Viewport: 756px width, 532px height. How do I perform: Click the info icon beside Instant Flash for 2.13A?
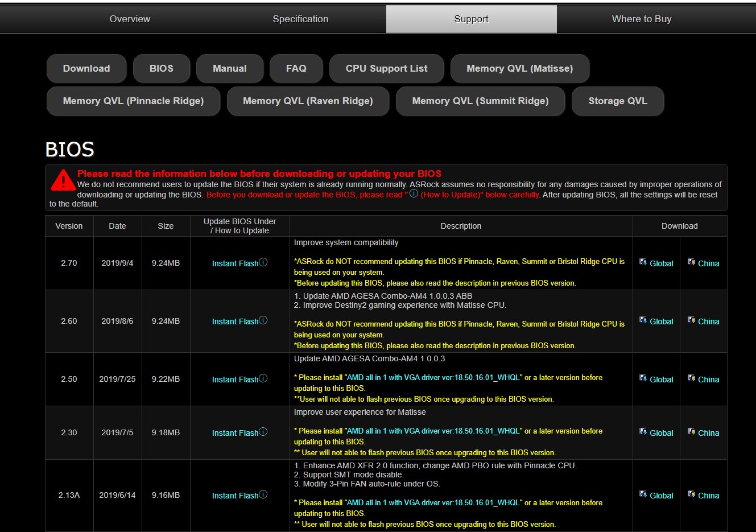click(263, 494)
